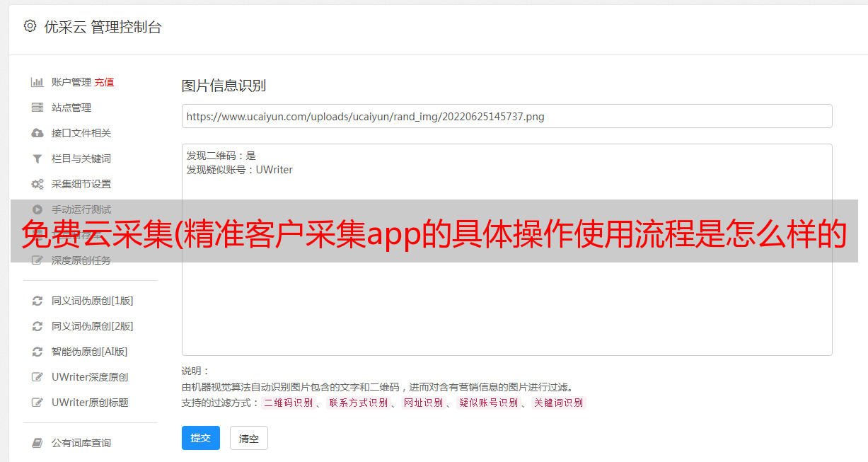Click the gears icon beside 采集细节设置

point(37,184)
